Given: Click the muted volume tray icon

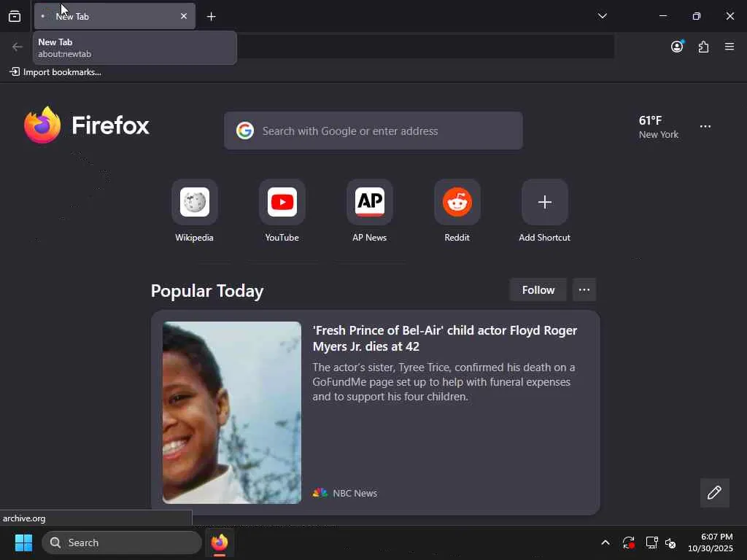Looking at the screenshot, I should [671, 542].
